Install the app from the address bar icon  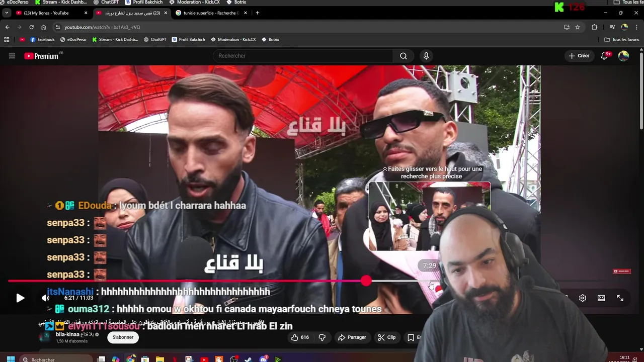pos(567,27)
